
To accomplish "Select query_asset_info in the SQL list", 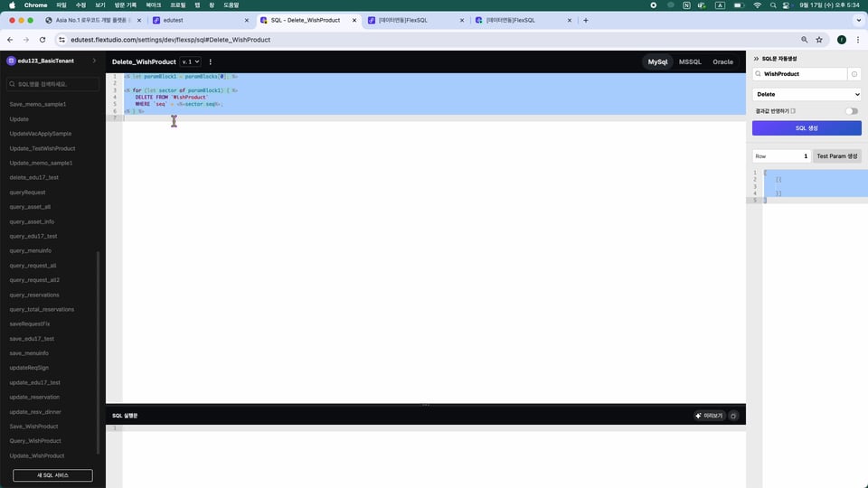I will [32, 222].
